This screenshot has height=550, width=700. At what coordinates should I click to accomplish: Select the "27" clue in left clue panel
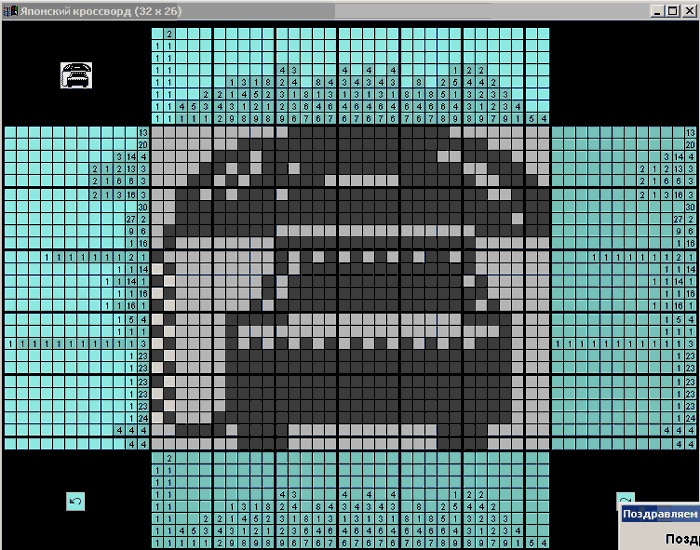(131, 219)
